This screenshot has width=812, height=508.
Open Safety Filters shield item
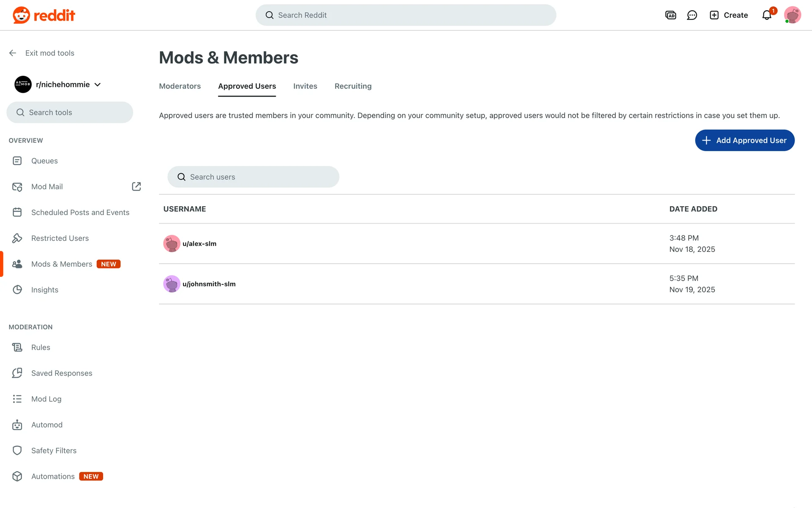point(54,450)
